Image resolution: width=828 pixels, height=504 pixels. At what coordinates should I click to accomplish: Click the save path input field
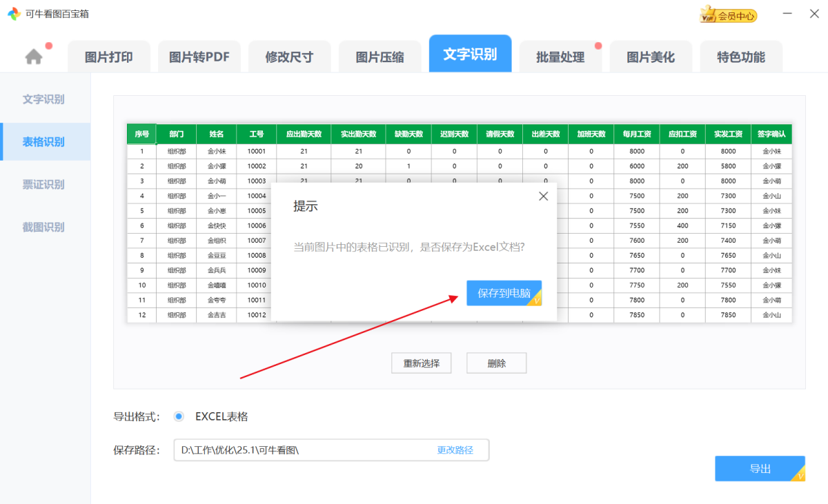coord(331,450)
